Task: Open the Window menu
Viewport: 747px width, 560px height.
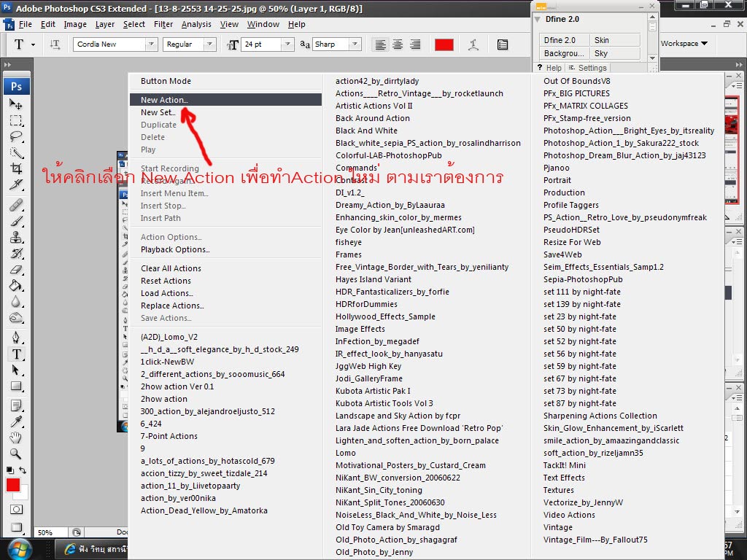Action: [x=263, y=24]
